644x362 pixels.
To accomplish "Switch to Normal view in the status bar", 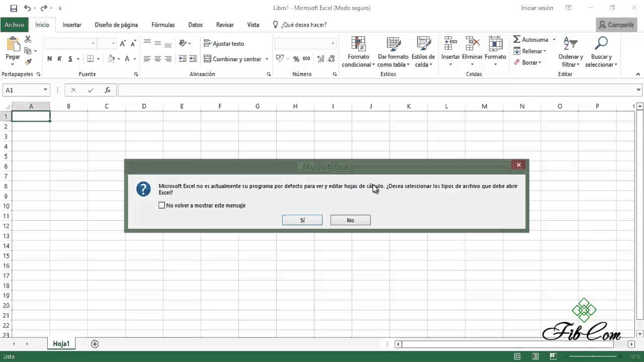I will 517,356.
